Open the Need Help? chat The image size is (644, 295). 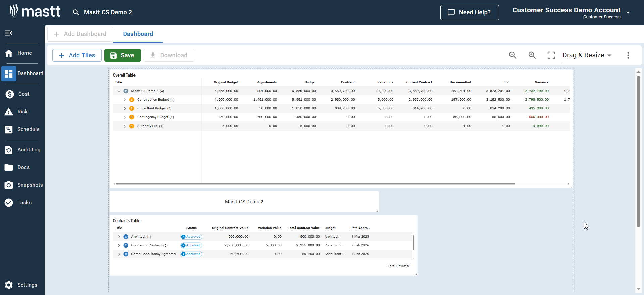470,12
